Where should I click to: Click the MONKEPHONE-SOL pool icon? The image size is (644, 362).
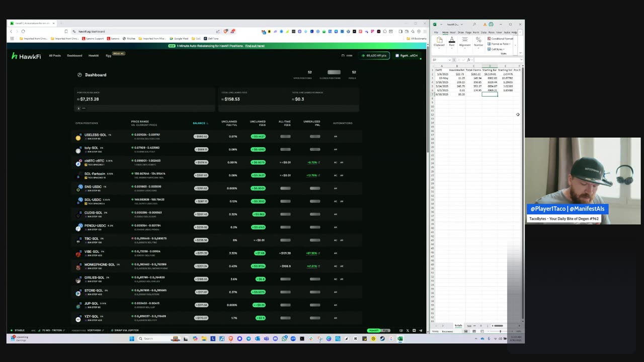point(78,266)
